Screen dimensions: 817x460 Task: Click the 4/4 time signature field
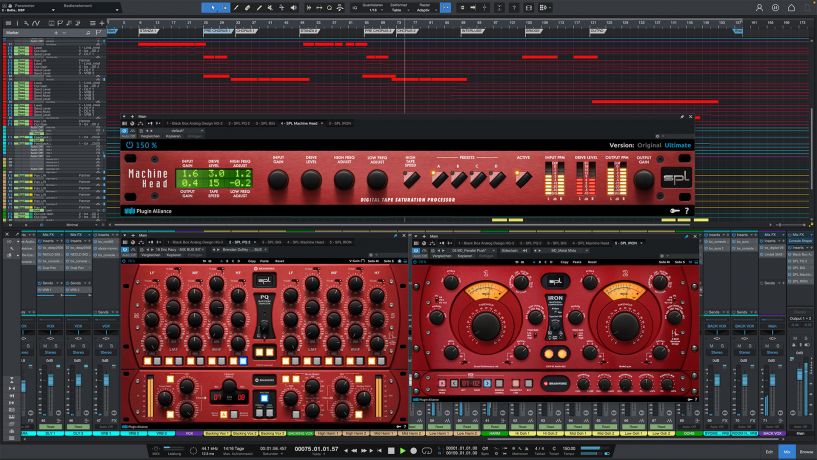(539, 448)
